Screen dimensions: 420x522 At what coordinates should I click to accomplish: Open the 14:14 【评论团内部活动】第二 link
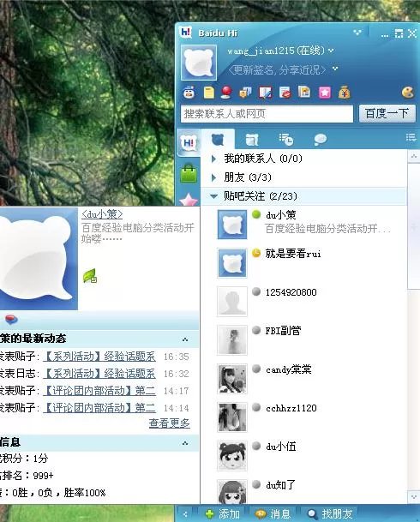(99, 407)
